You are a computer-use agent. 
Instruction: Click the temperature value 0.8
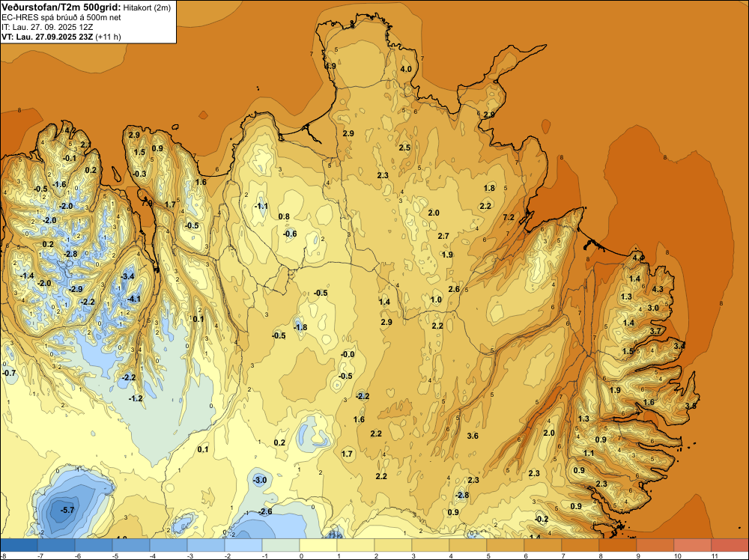(284, 216)
